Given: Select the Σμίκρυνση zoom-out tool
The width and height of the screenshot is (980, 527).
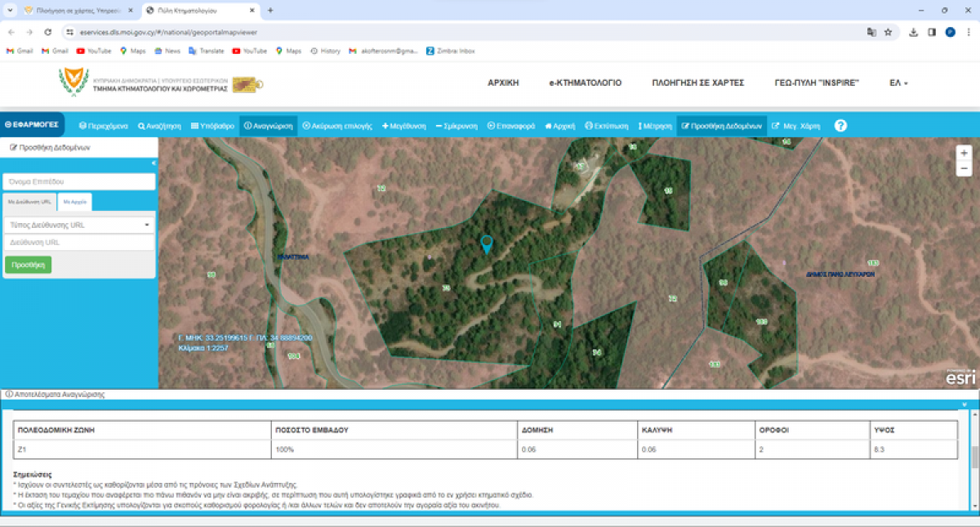Looking at the screenshot, I should pyautogui.click(x=457, y=126).
